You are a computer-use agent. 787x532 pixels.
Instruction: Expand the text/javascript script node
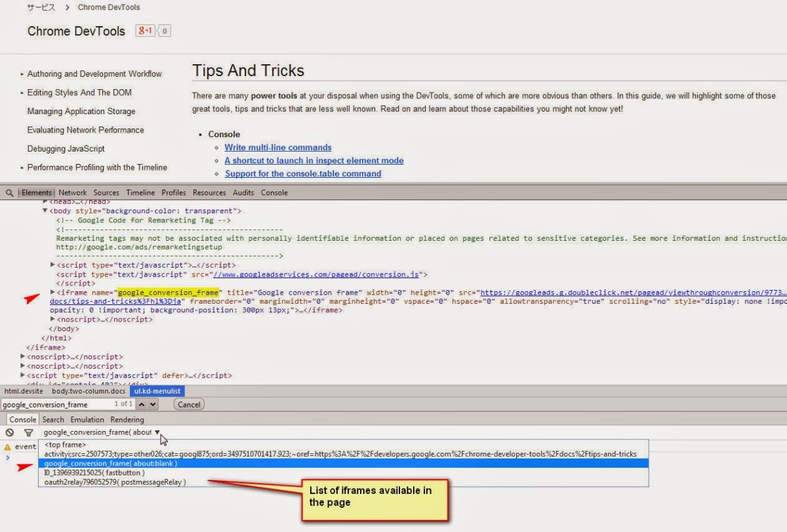[52, 265]
